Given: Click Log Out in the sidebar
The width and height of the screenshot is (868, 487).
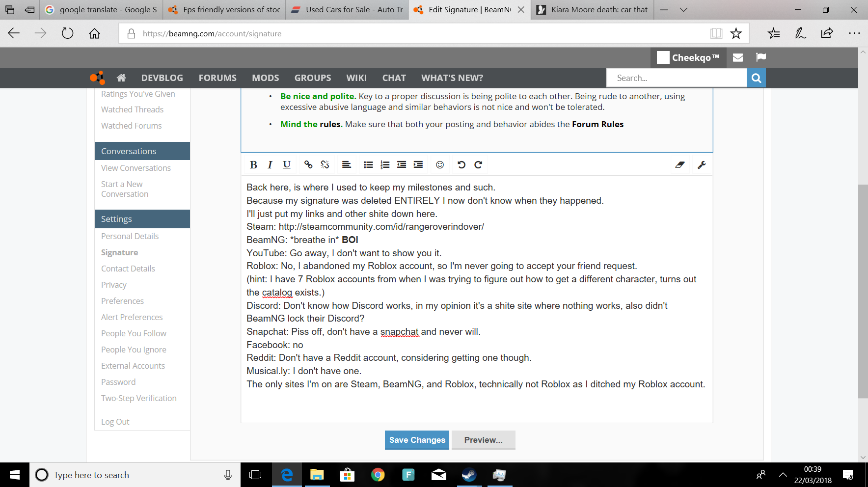Looking at the screenshot, I should (x=115, y=422).
